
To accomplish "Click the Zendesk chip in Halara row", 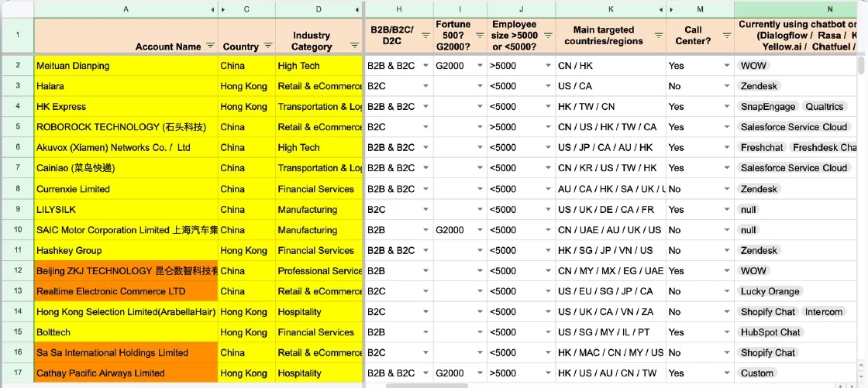I will (x=759, y=86).
